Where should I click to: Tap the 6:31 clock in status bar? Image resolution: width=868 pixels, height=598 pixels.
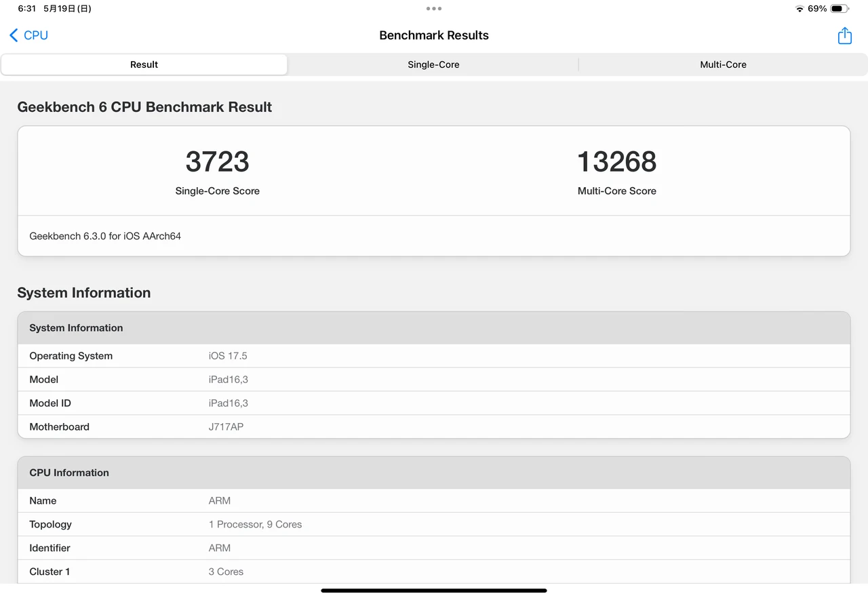tap(27, 9)
